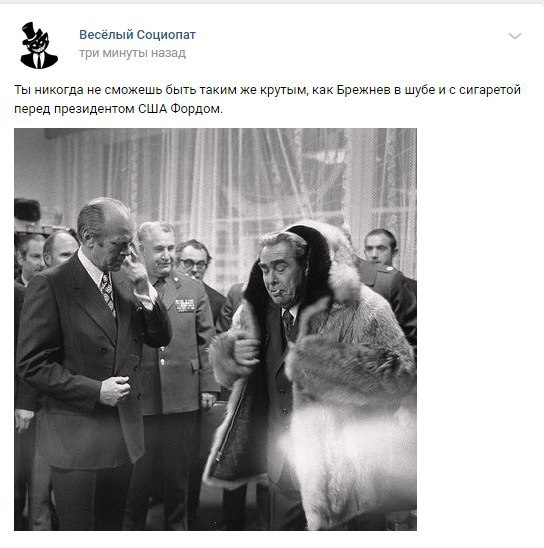Open the black-and-white photo attachment

[x=215, y=329]
